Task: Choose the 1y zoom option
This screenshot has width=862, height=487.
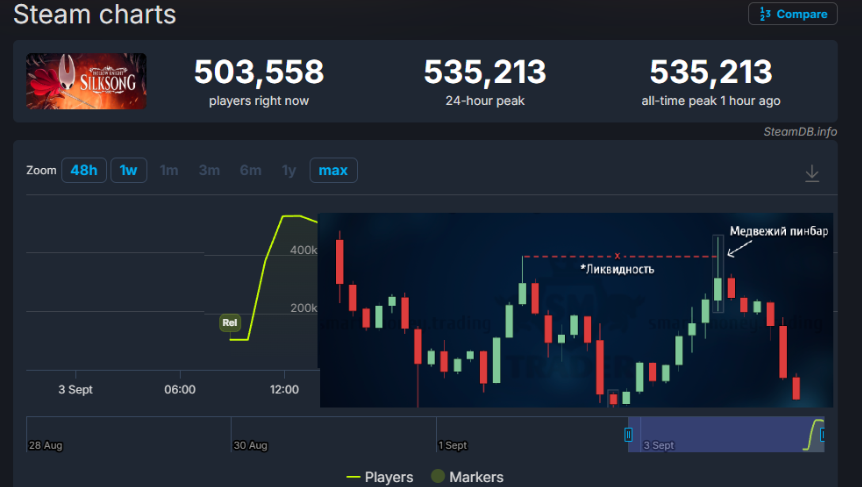Action: click(x=289, y=170)
